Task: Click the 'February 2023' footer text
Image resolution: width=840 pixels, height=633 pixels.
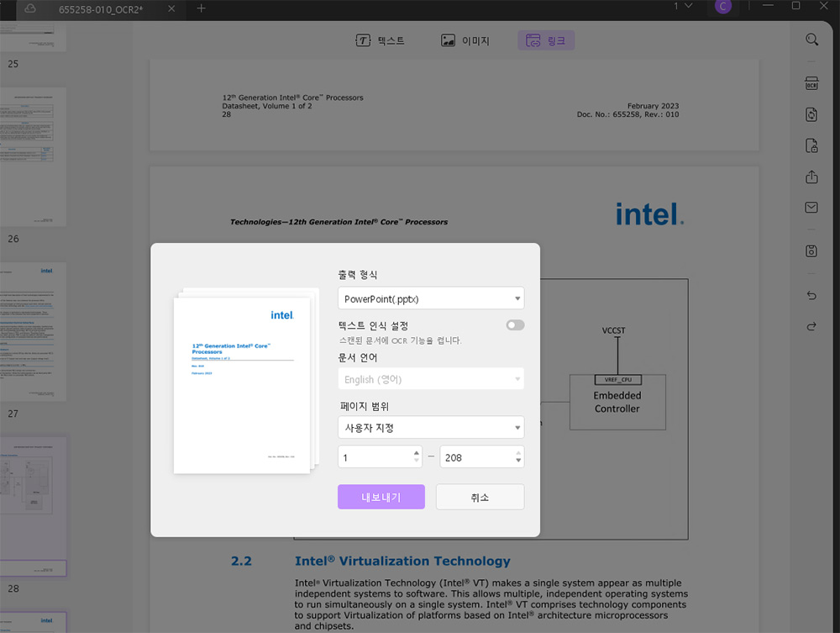Action: coord(653,106)
